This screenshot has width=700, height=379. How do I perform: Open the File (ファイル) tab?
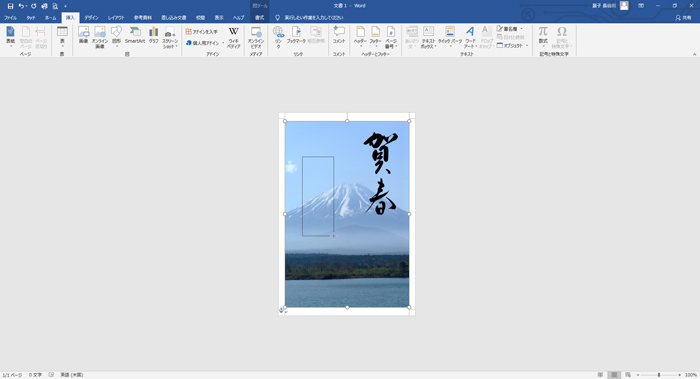point(10,18)
